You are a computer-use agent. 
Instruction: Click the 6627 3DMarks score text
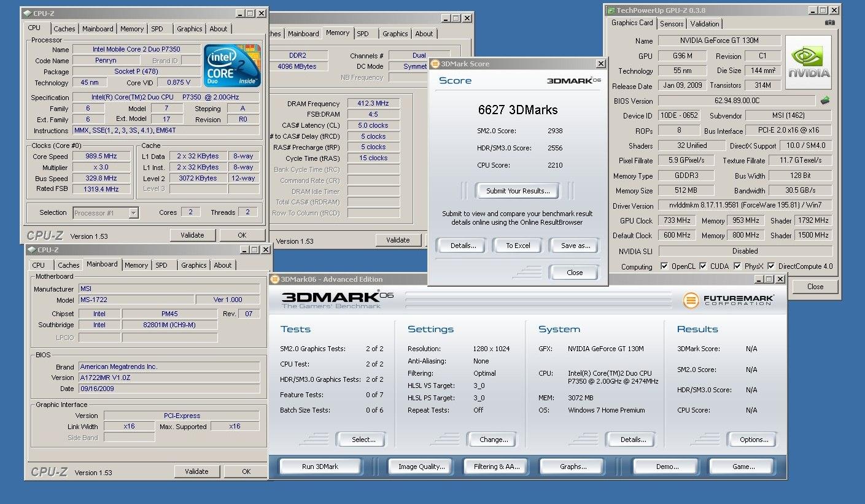coord(518,110)
